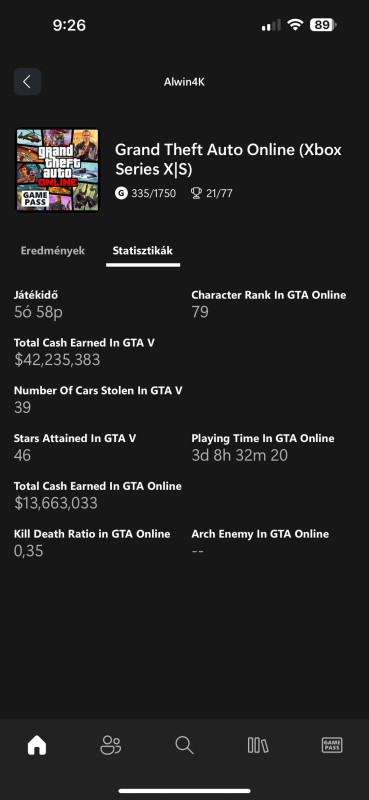Screen dimensions: 369x800
Task: Open the Home tab icon
Action: click(x=37, y=745)
